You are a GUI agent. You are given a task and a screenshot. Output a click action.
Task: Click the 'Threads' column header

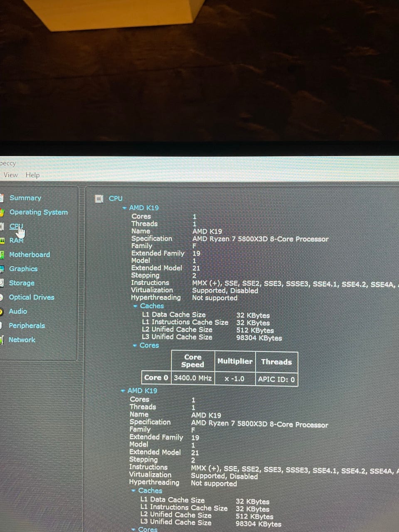(x=276, y=362)
